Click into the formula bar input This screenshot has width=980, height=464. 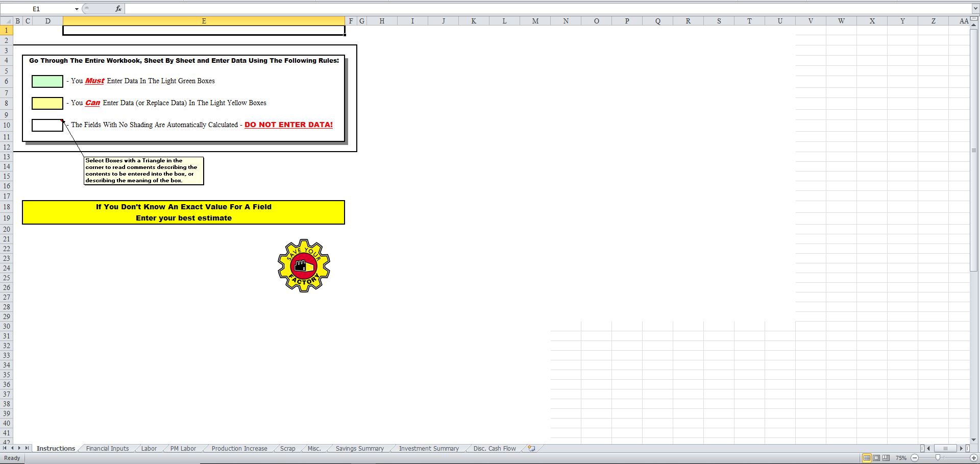tap(548, 9)
